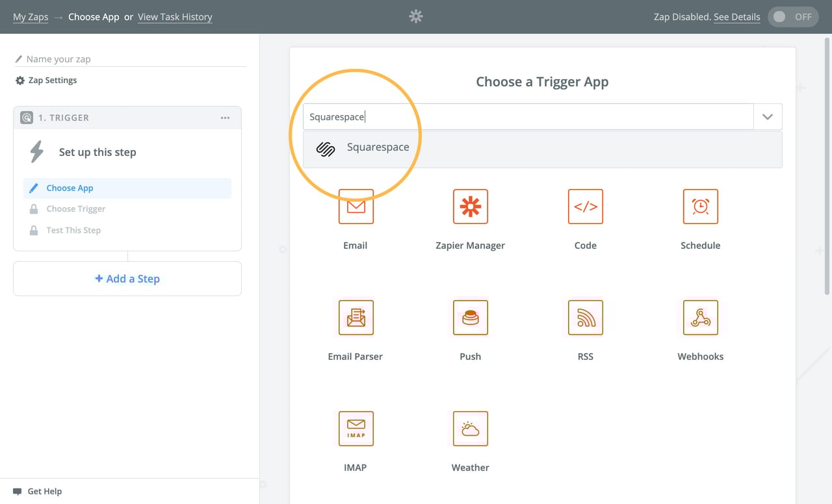Viewport: 832px width, 504px height.
Task: Choose the Zapier Manager app icon
Action: pyautogui.click(x=470, y=207)
